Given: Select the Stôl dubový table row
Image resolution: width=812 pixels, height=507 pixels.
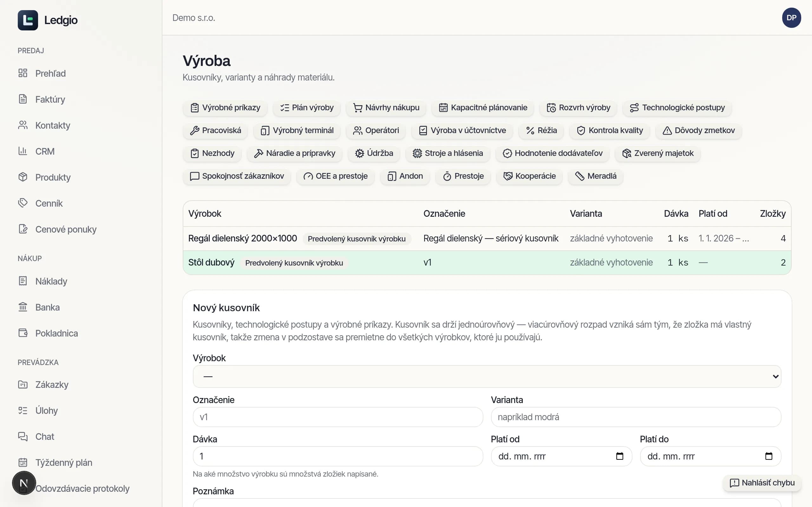Looking at the screenshot, I should (487, 263).
